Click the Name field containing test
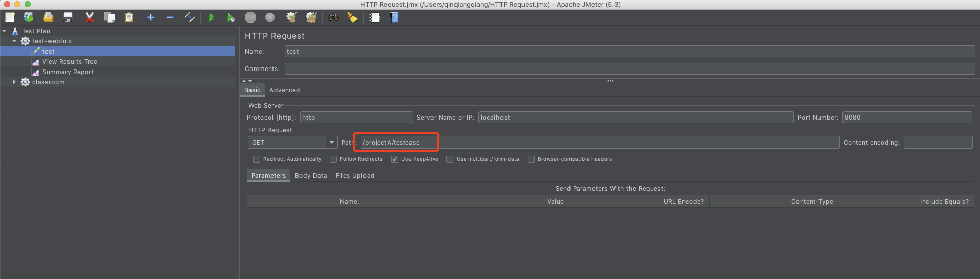 pos(630,51)
